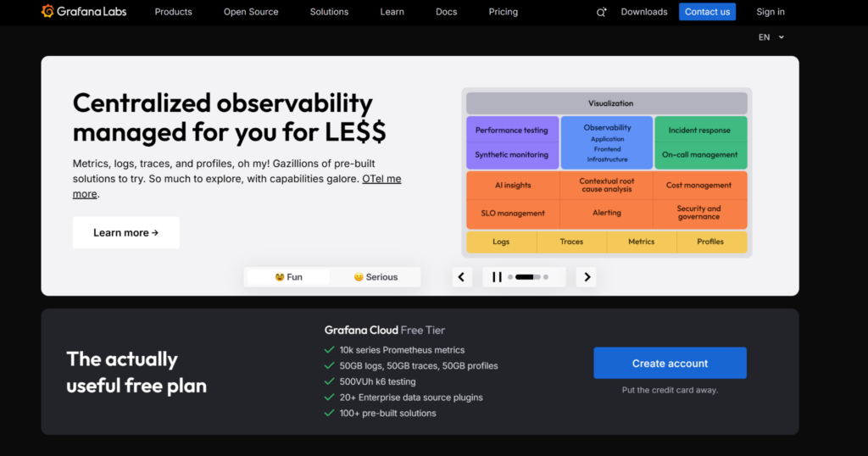Click the Contact us button
868x456 pixels.
click(707, 12)
